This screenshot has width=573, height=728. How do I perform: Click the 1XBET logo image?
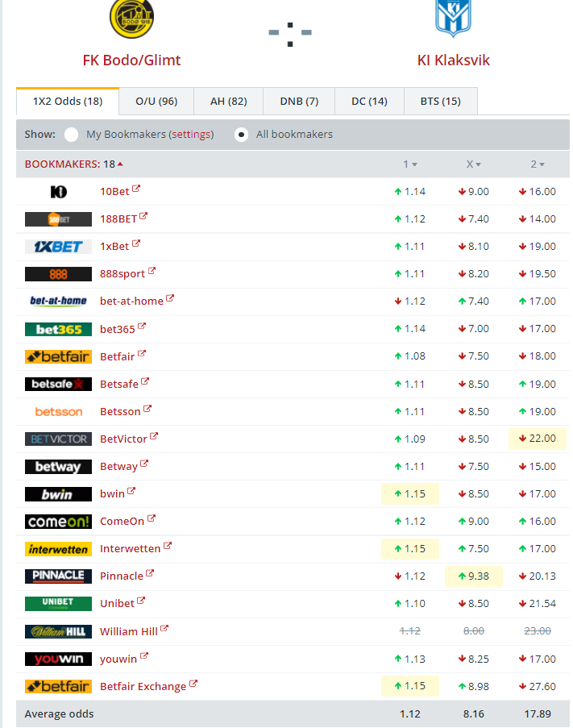59,247
